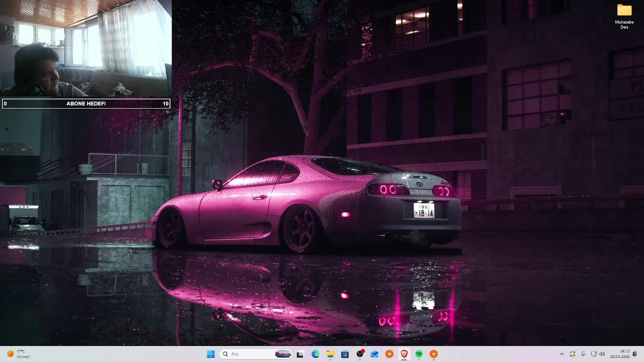Image resolution: width=644 pixels, height=362 pixels.
Task: Launch Microsoft Edge from the taskbar
Action: point(315,354)
